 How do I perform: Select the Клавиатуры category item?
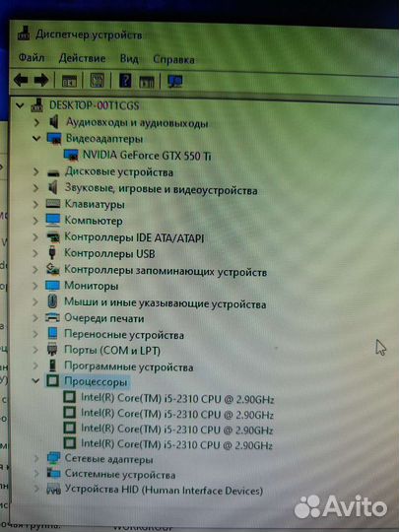click(95, 204)
